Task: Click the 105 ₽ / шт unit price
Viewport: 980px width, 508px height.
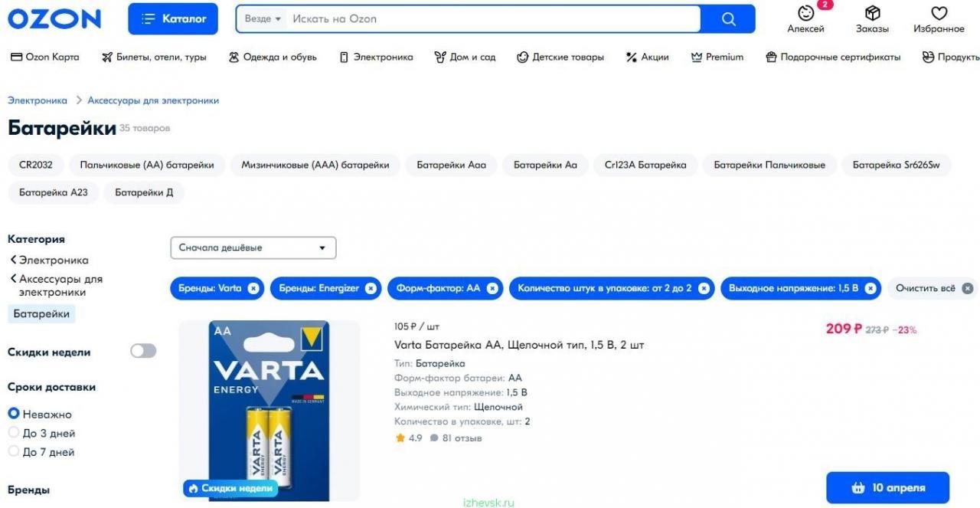Action: point(416,326)
